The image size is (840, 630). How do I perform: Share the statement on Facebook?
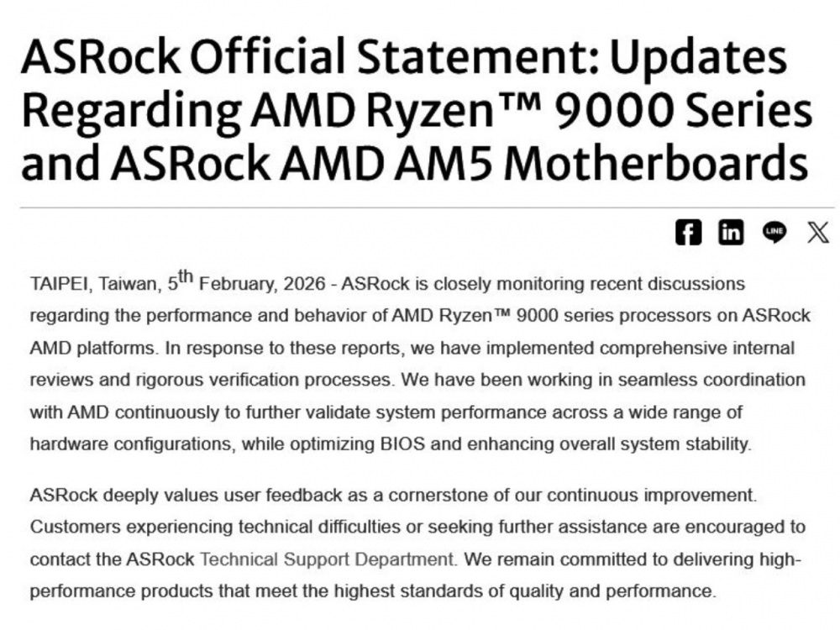pos(688,233)
